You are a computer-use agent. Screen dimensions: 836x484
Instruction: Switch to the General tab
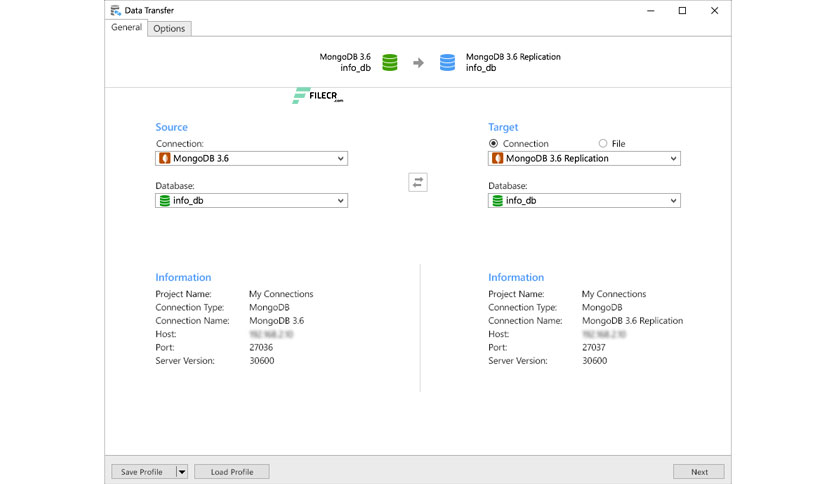coord(126,27)
